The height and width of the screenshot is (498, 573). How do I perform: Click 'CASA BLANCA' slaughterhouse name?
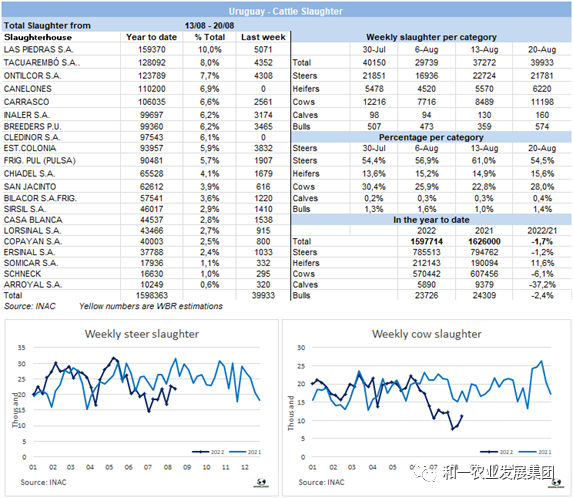33,220
